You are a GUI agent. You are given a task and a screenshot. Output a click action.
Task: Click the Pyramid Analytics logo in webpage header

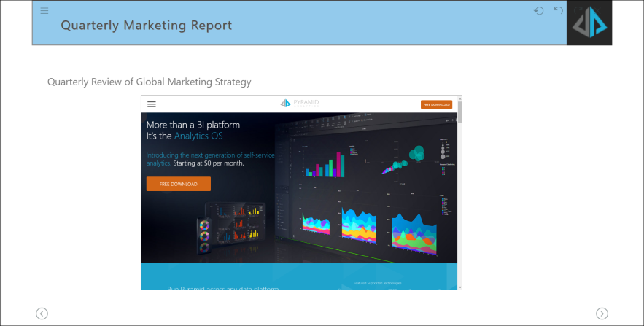coord(300,104)
